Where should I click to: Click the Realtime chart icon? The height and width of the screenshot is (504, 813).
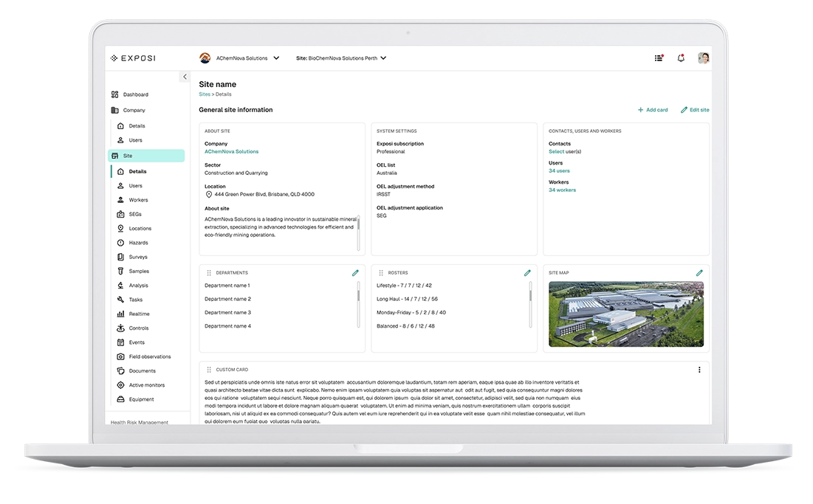coord(120,314)
